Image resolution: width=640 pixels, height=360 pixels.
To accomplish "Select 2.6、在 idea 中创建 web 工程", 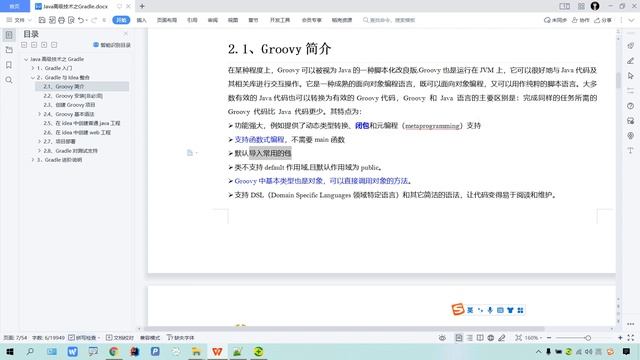I will [77, 132].
